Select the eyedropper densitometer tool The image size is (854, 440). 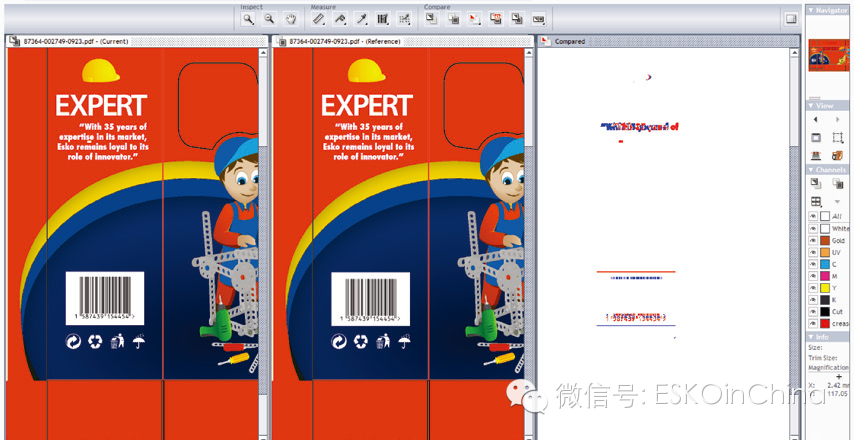[x=361, y=19]
